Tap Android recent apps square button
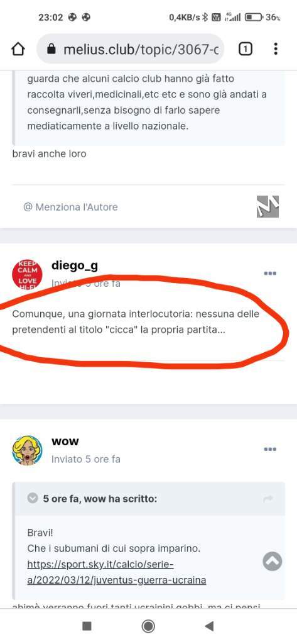The width and height of the screenshot is (297, 644). (x=87, y=626)
